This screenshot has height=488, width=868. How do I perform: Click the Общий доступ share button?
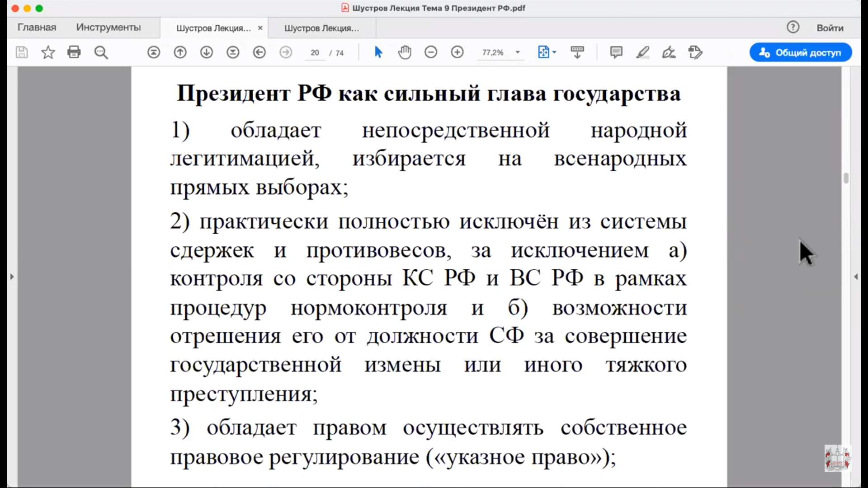pyautogui.click(x=801, y=52)
